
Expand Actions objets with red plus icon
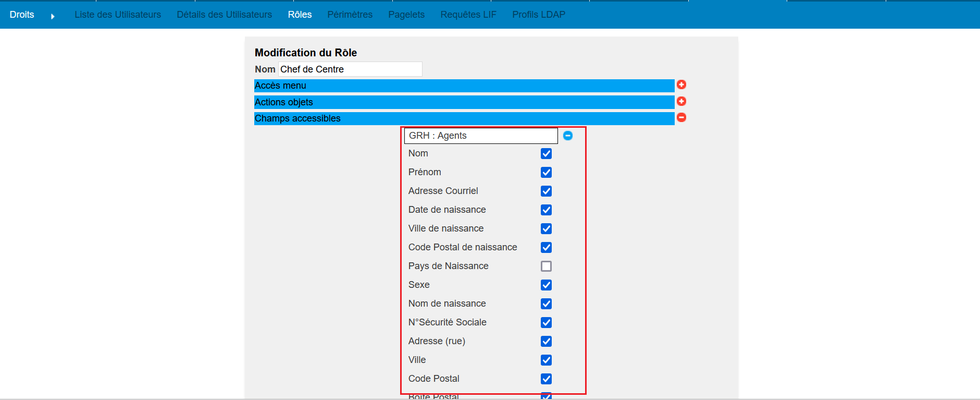point(681,101)
